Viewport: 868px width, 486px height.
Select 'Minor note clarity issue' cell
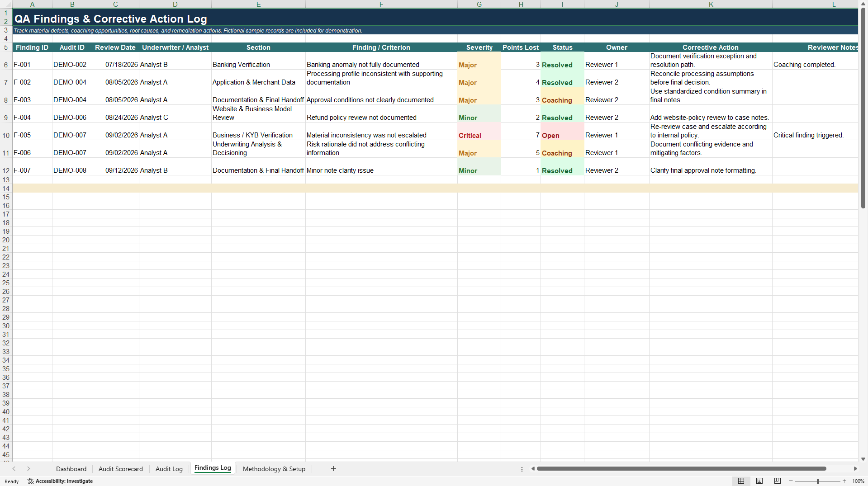tap(381, 166)
